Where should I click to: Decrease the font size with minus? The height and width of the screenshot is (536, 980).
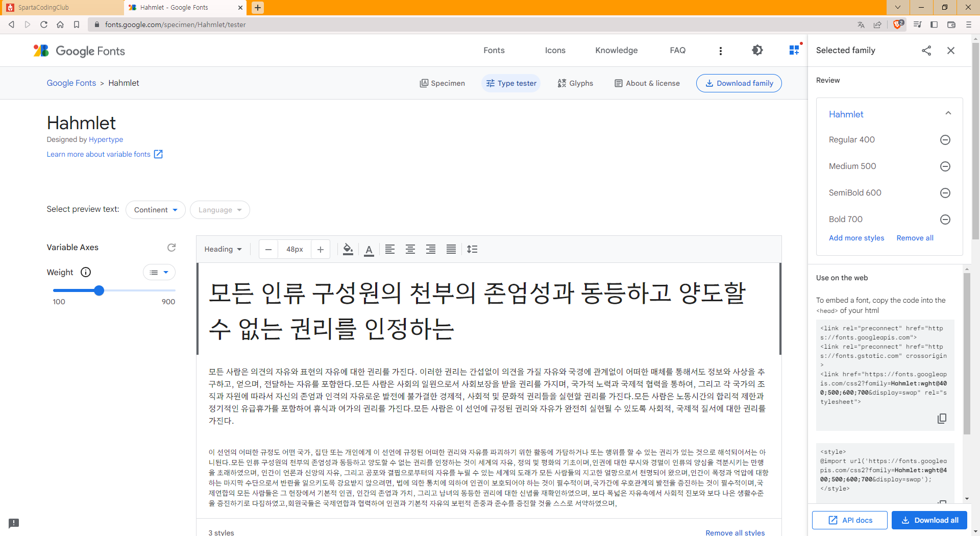pos(268,250)
